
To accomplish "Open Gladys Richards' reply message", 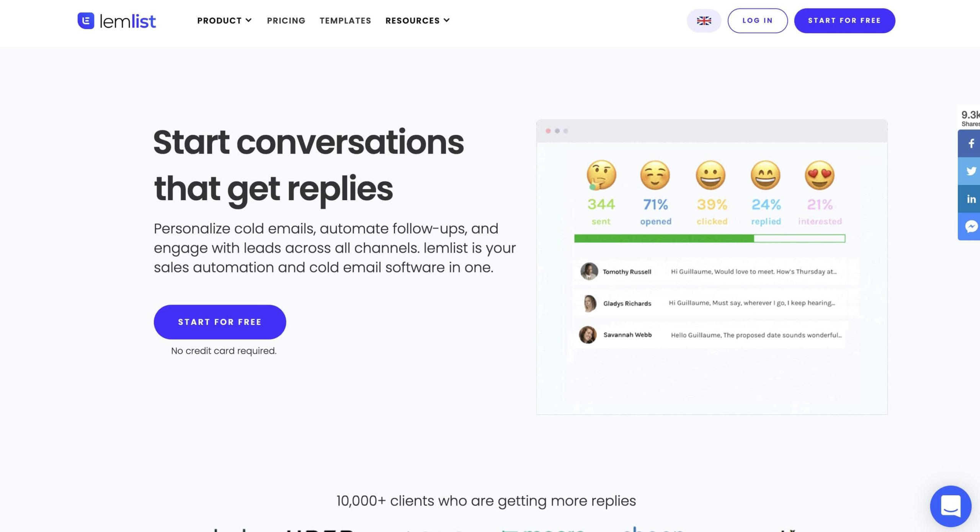I will tap(752, 303).
